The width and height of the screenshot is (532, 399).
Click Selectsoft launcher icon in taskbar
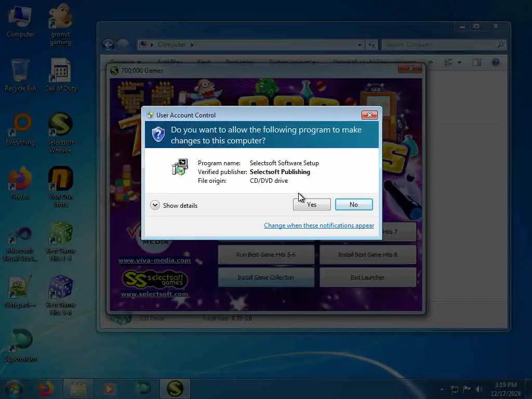click(x=175, y=389)
